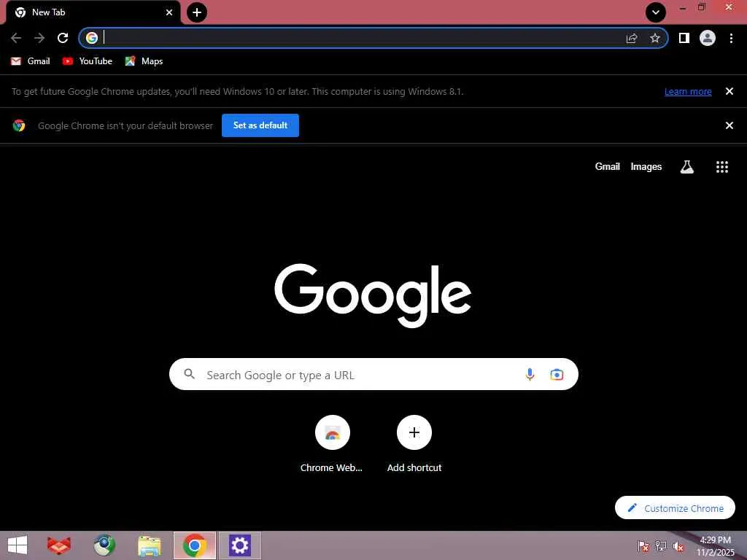
Task: Click the network tray icon
Action: (x=660, y=546)
